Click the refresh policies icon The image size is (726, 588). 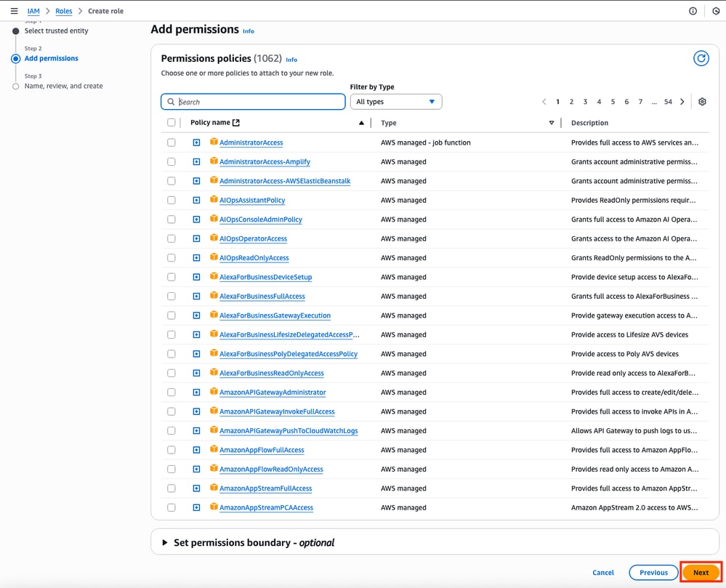tap(701, 58)
